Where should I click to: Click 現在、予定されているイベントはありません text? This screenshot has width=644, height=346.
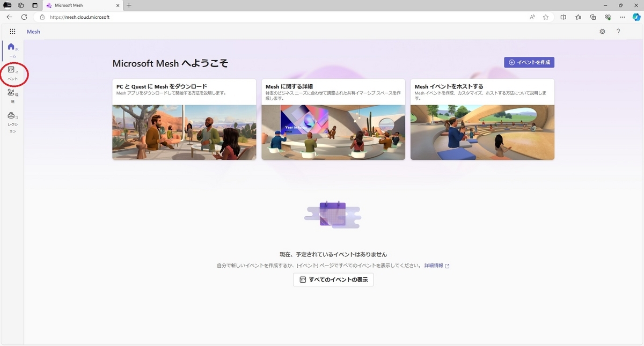point(333,254)
